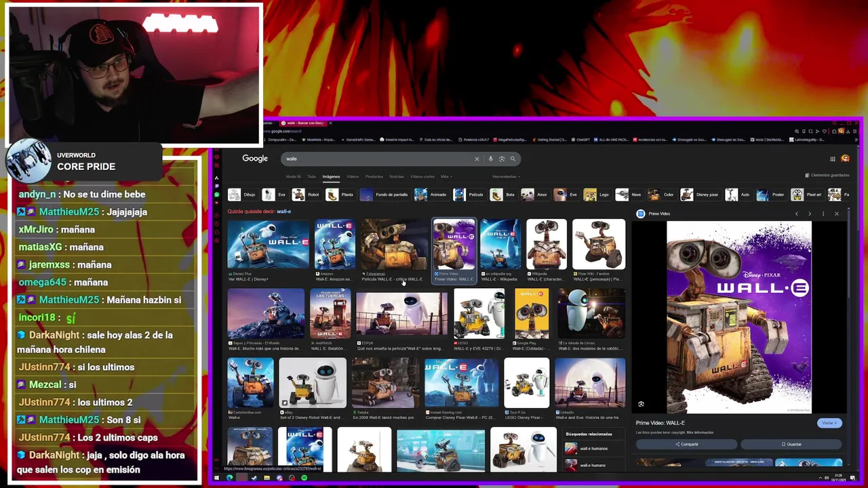Viewport: 868px width, 488px height.
Task: Open the LEGO WALL-E y EVE thumbnail
Action: [479, 314]
